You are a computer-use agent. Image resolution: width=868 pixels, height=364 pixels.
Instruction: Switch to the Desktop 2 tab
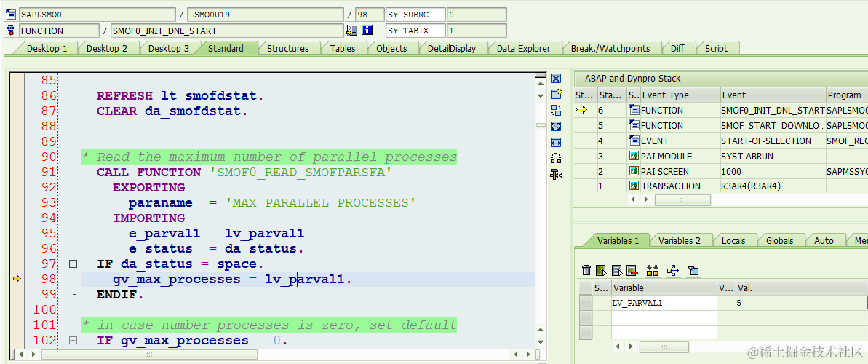tap(107, 48)
